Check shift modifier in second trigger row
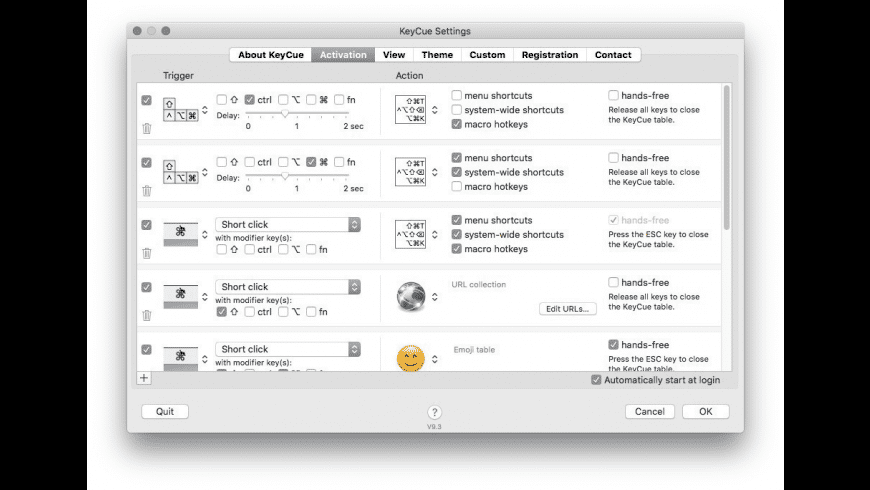Viewport: 870px width, 490px height. (x=221, y=161)
